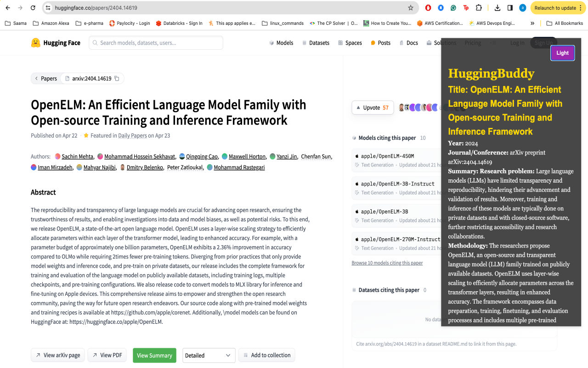Click the Relaunch to update button
588x368 pixels.
tap(558, 8)
